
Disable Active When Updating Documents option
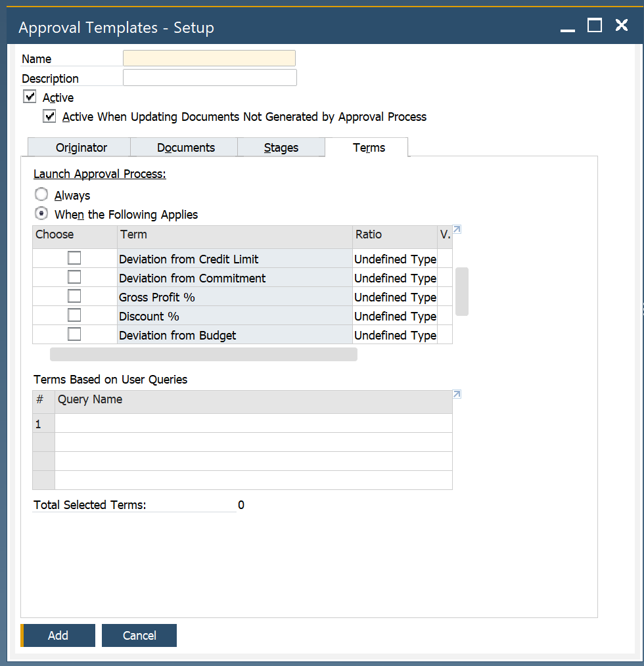(x=49, y=116)
